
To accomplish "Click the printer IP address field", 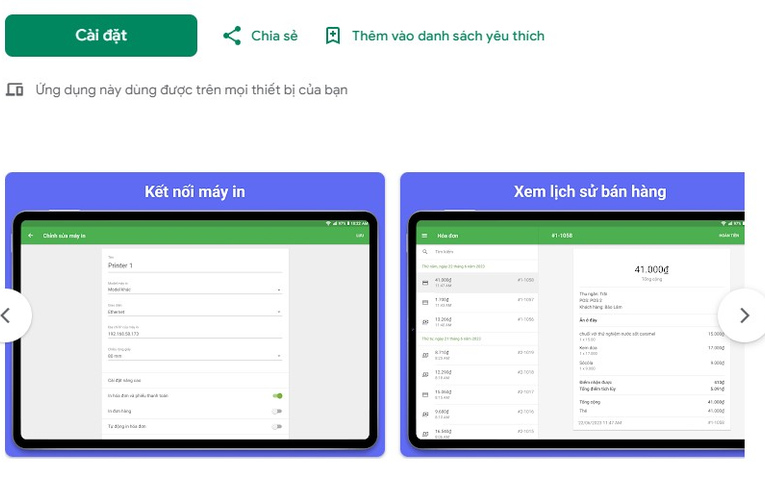I will (x=195, y=332).
